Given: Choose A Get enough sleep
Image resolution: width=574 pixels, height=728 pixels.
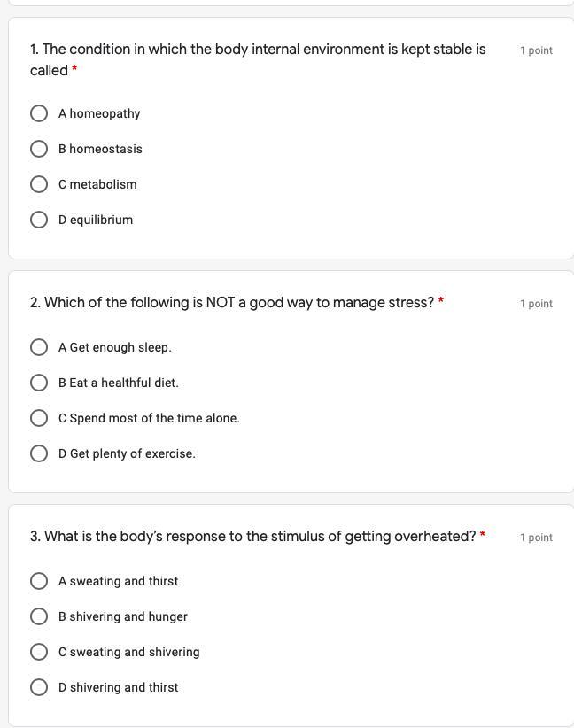Looking at the screenshot, I should [39, 347].
